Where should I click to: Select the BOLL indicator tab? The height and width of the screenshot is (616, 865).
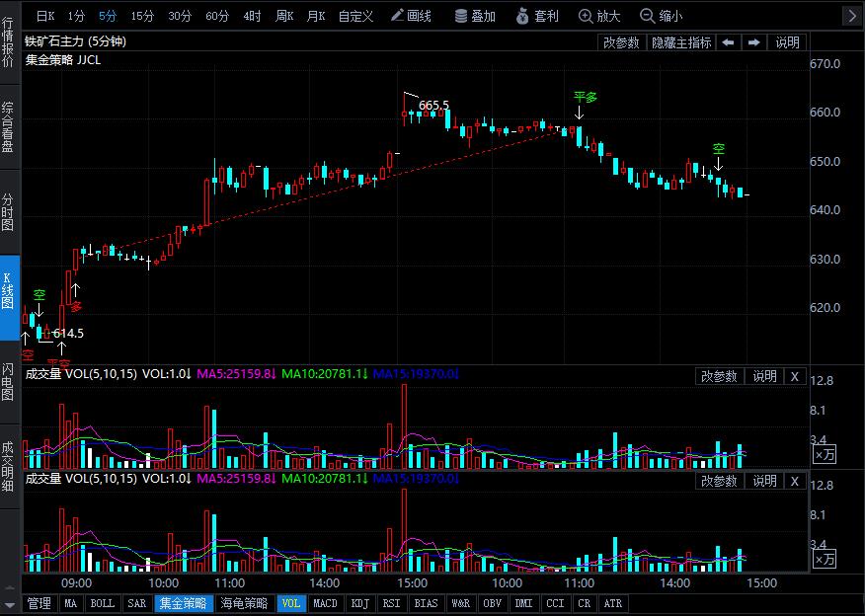click(x=103, y=603)
